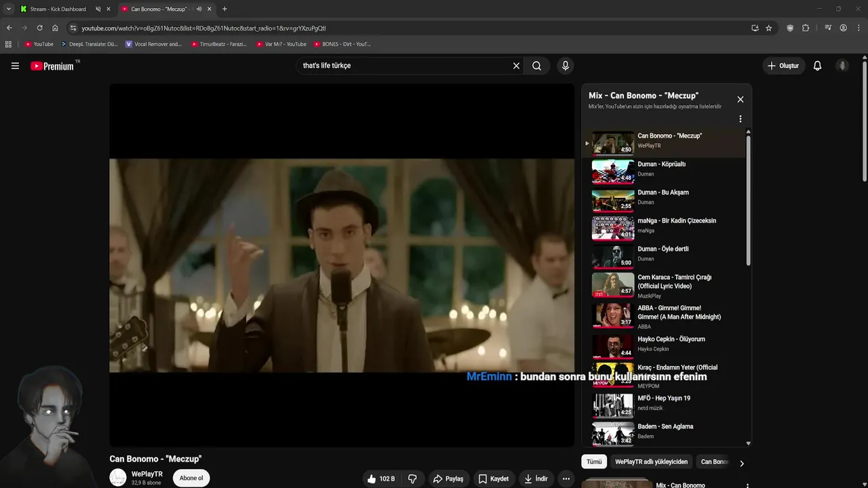
Task: Reload the page
Action: (39, 28)
